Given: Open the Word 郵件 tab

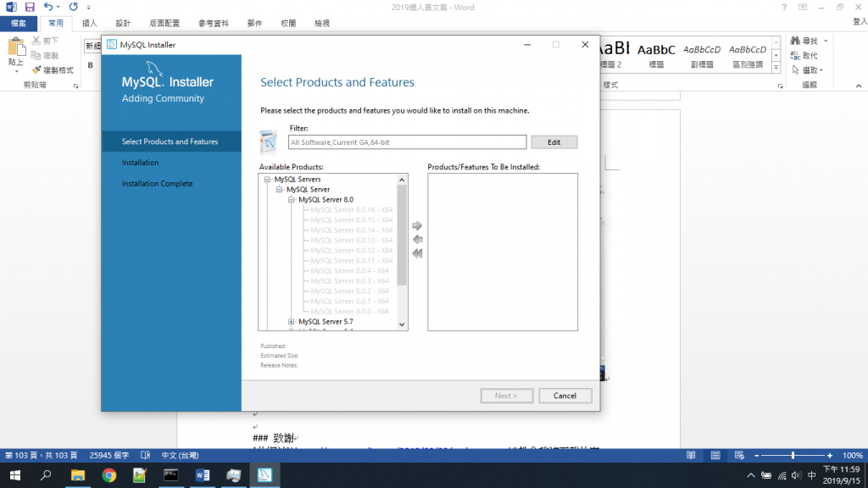Looking at the screenshot, I should click(x=254, y=23).
